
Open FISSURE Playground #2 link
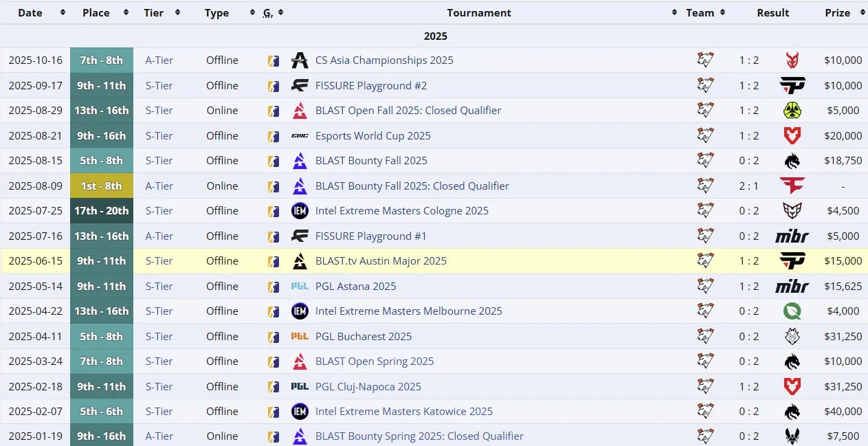click(371, 86)
